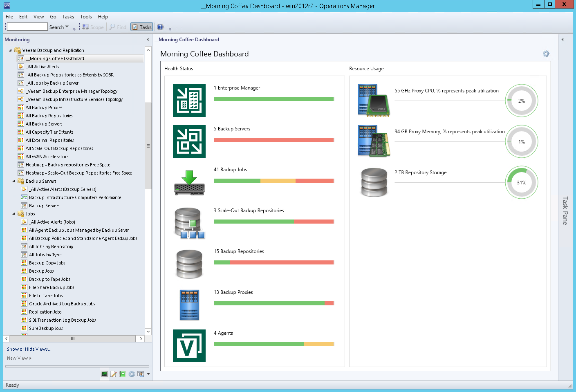Click the Show or Hide Views link
Image resolution: width=576 pixels, height=392 pixels.
[29, 349]
